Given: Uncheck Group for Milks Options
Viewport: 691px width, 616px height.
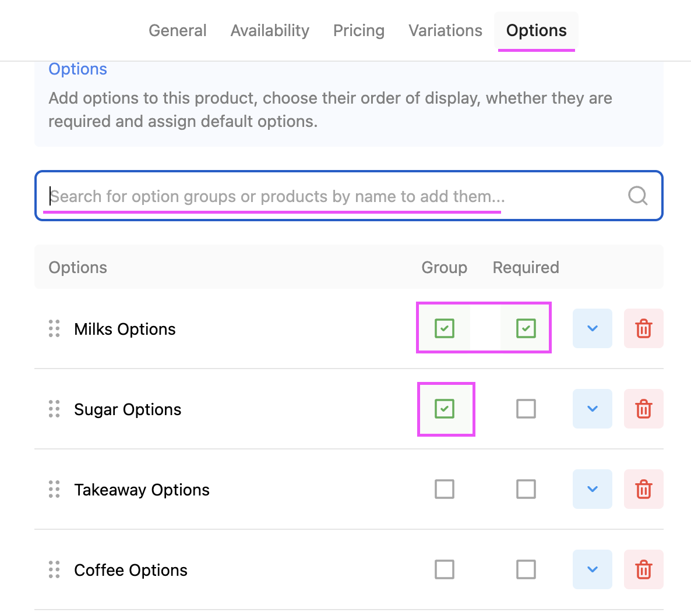Looking at the screenshot, I should click(445, 328).
